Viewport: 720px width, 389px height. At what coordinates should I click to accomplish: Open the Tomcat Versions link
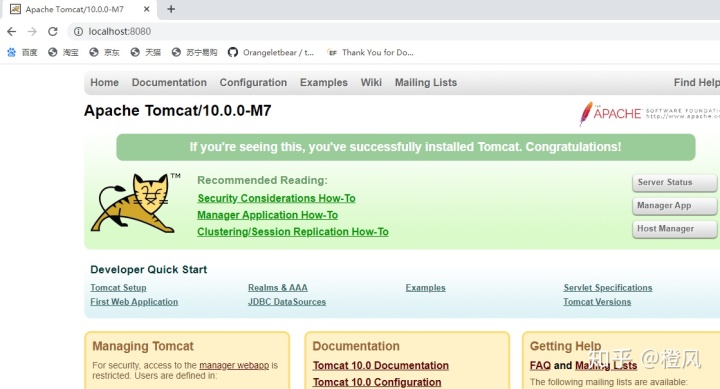[x=597, y=302]
